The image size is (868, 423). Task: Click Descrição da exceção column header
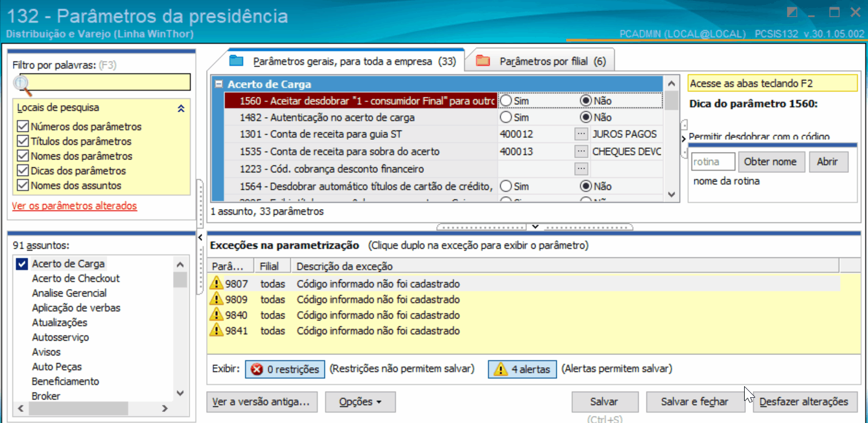tap(566, 266)
